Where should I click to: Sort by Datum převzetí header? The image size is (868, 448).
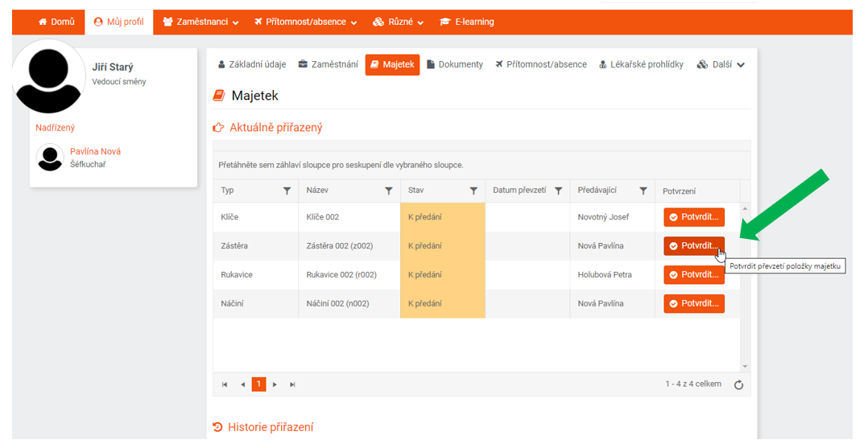519,191
